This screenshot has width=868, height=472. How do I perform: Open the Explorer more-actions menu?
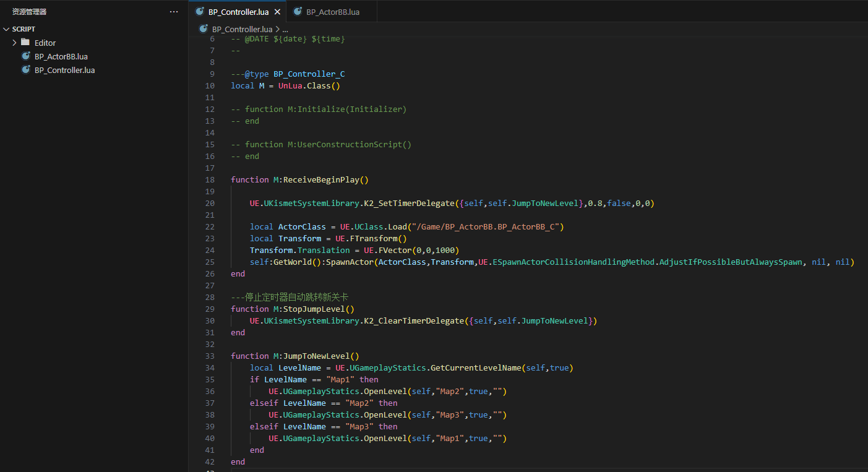(173, 11)
